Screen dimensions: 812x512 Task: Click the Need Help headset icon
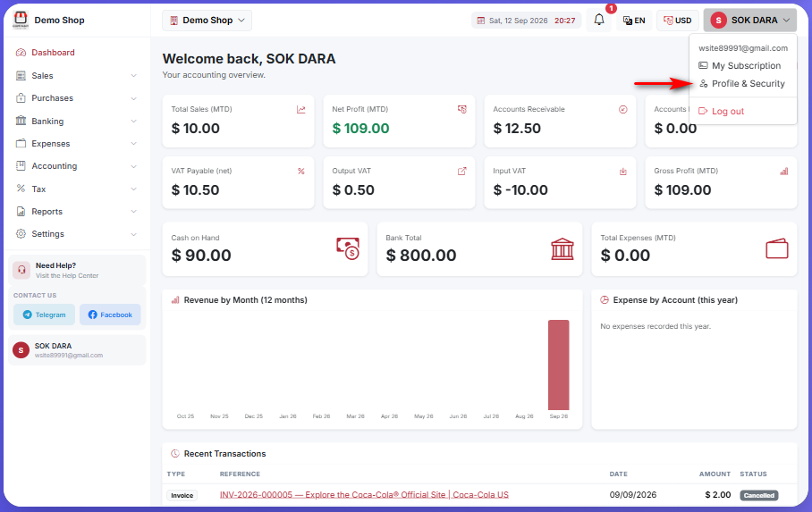(x=21, y=270)
